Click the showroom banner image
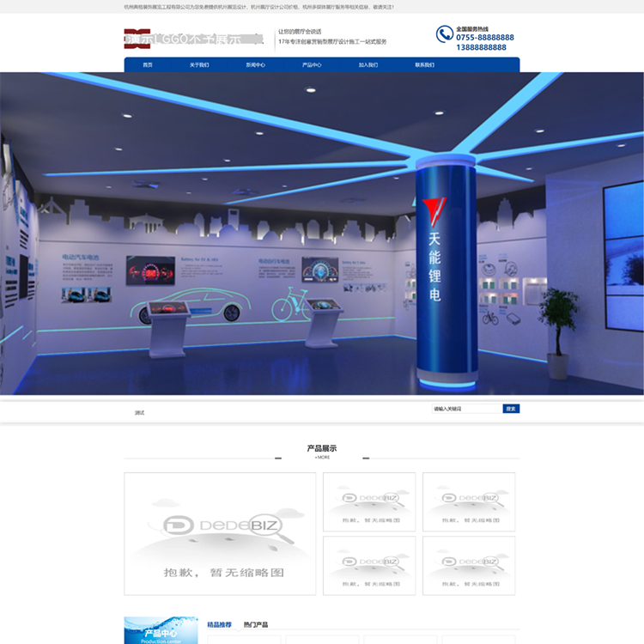This screenshot has height=644, width=644. click(322, 234)
